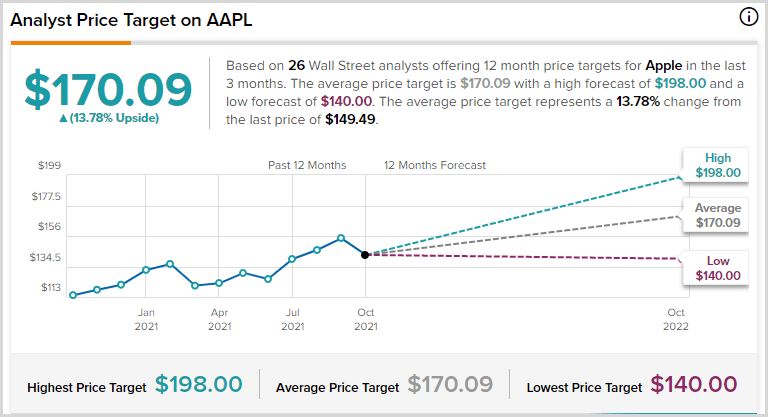
Task: Click the first data point on the price line
Action: [x=73, y=295]
